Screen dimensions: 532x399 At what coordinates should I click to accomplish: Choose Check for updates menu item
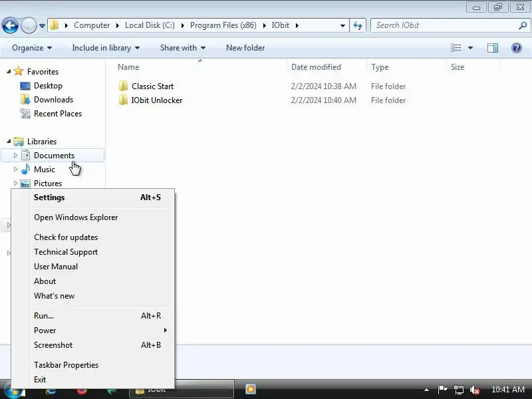(x=93, y=237)
